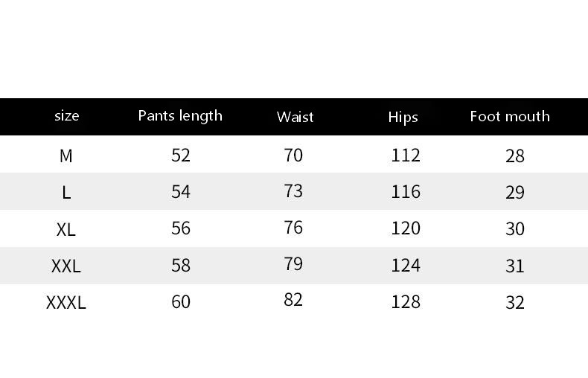Viewport: 588px width, 378px height.
Task: Click the 'Pants length' column header
Action: coord(180,116)
